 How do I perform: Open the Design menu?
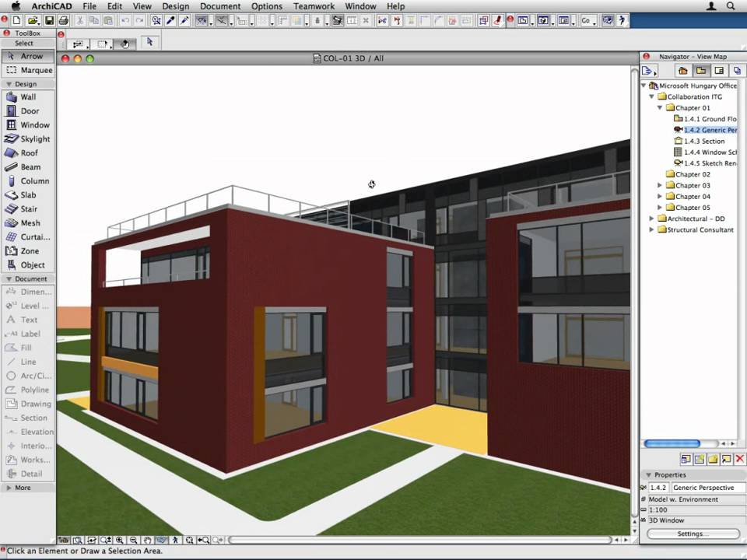click(x=175, y=6)
